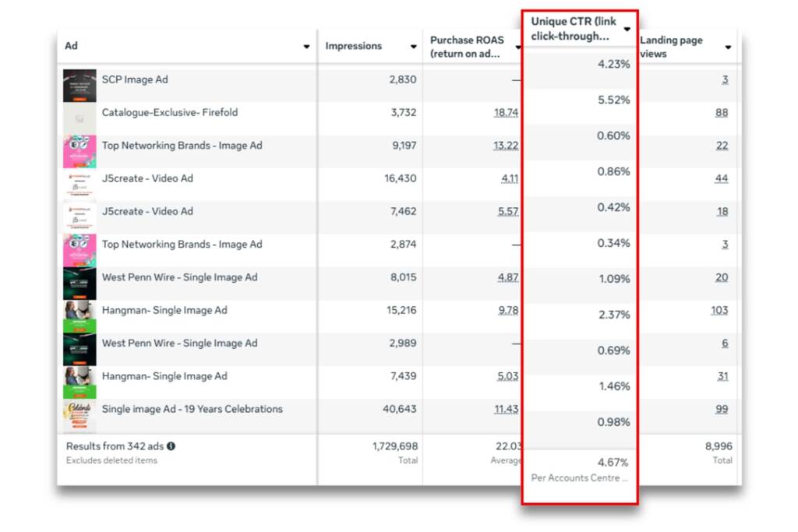798x532 pixels.
Task: Click West Penn Wire thumbnail with 8,015 impressions
Action: [x=79, y=284]
